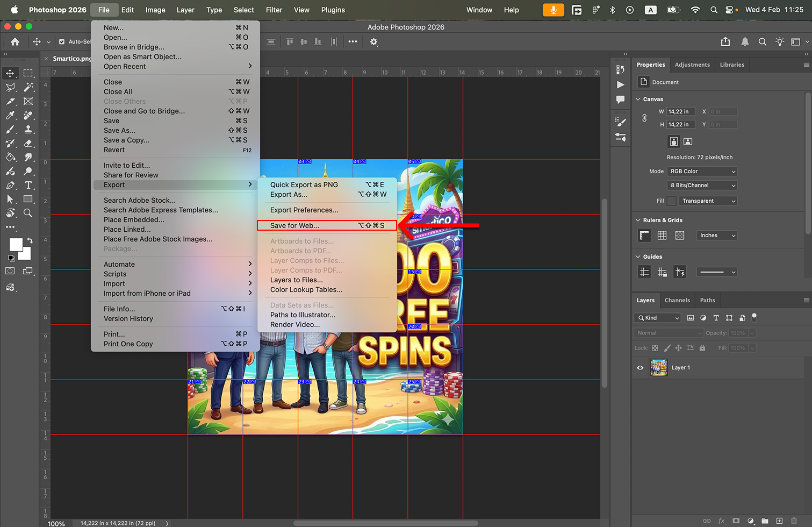Collapse the Canvas section
This screenshot has width=812, height=527.
638,99
